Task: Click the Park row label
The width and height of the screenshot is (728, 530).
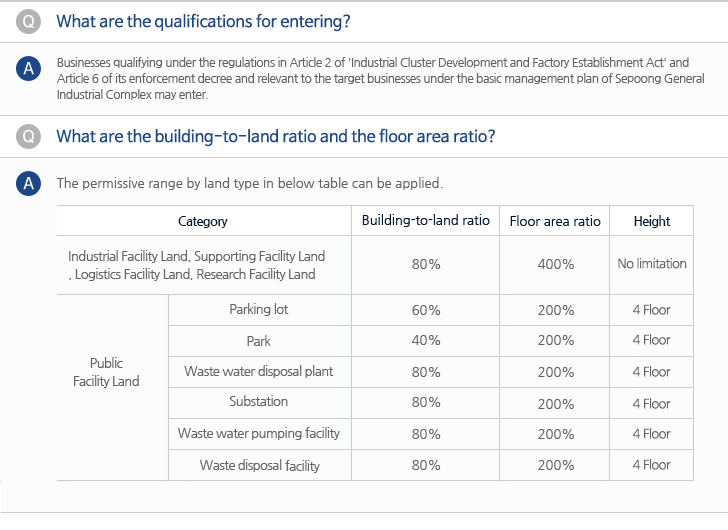Action: click(x=259, y=341)
